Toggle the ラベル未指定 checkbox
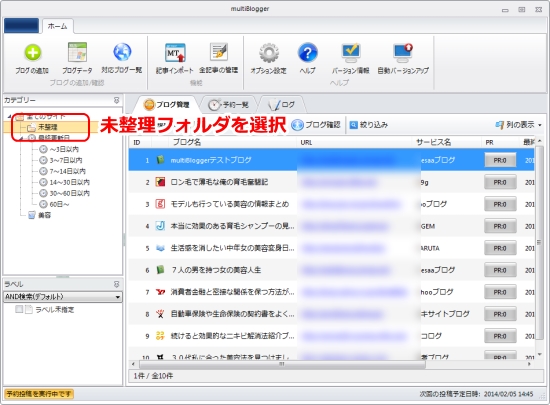Screen dimensions: 550x405 point(19,309)
